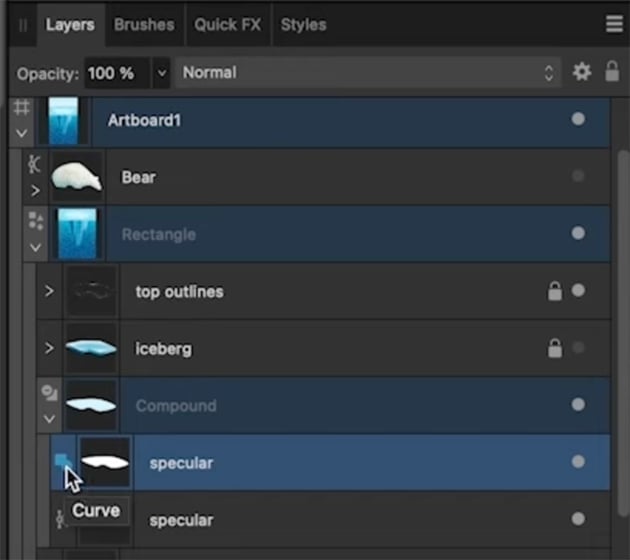Image resolution: width=630 pixels, height=560 pixels.
Task: Hide the top outlines layer
Action: (578, 290)
